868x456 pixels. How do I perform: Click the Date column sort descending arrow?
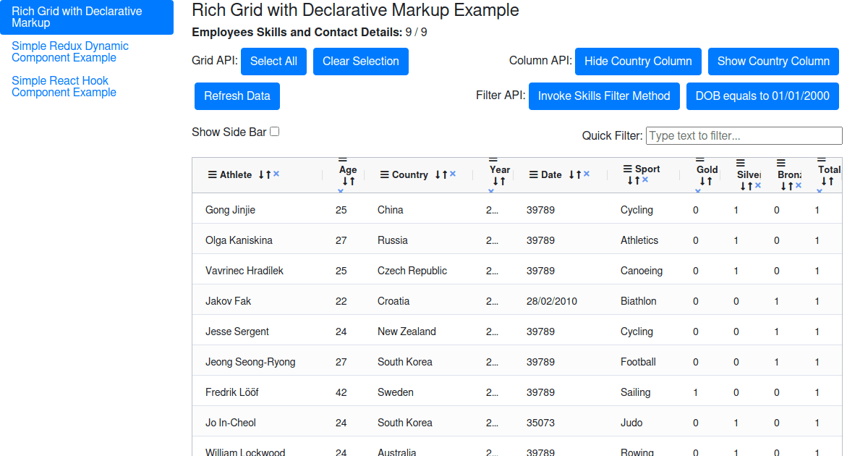pyautogui.click(x=571, y=174)
